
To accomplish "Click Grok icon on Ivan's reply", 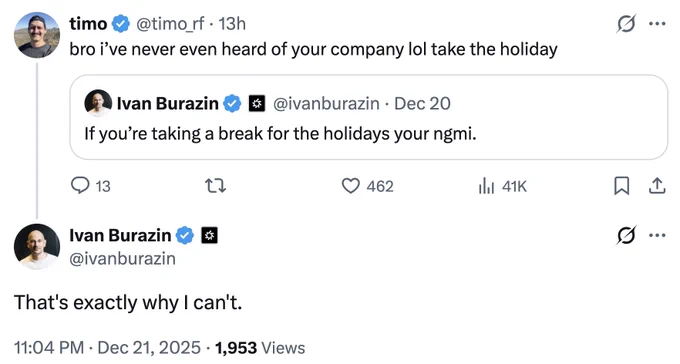I will click(x=626, y=235).
